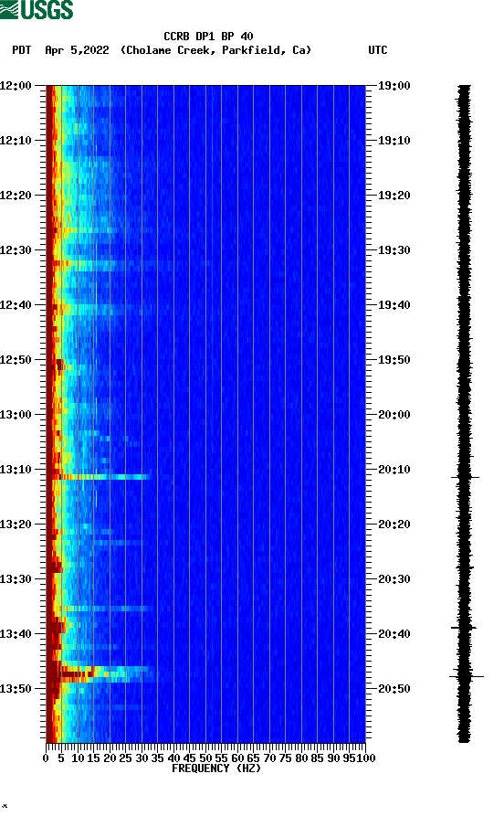504x816 pixels.
Task: Click the 19:10 UTC time label
Action: coord(394,141)
